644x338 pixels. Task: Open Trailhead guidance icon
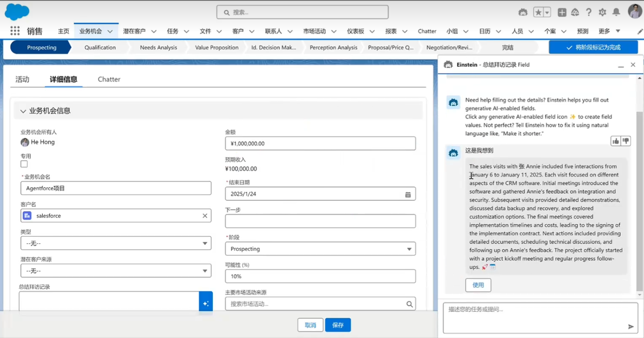tap(575, 12)
